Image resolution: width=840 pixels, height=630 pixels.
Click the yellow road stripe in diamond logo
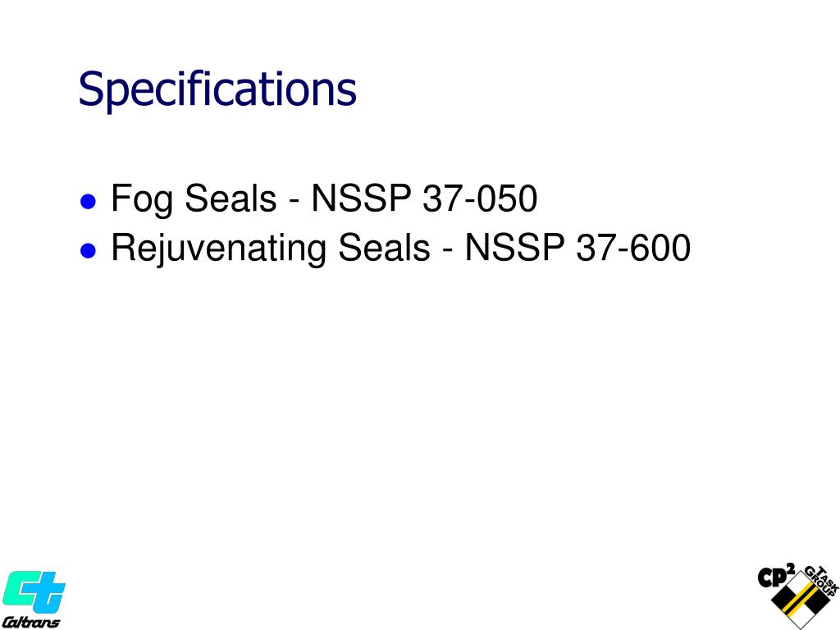[x=800, y=600]
